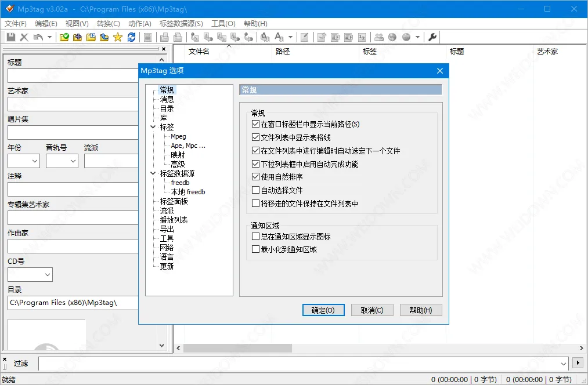Open the Undo history dropdown arrow
This screenshot has width=588, height=385.
point(49,37)
